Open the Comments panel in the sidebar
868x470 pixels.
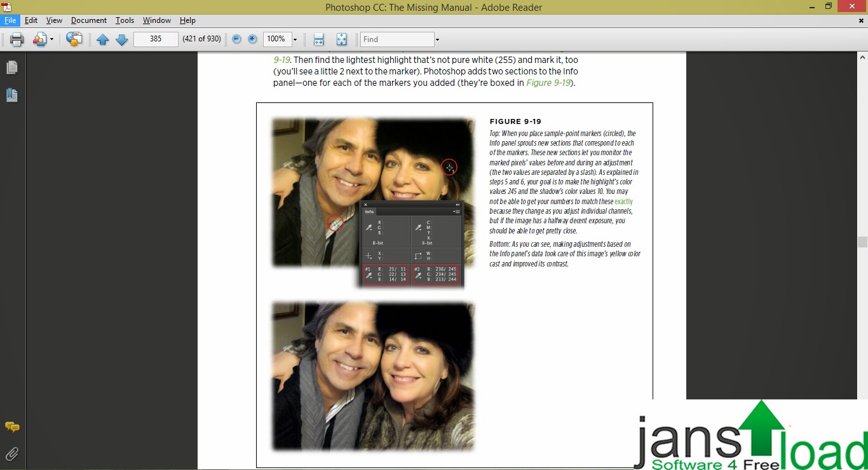pyautogui.click(x=11, y=427)
